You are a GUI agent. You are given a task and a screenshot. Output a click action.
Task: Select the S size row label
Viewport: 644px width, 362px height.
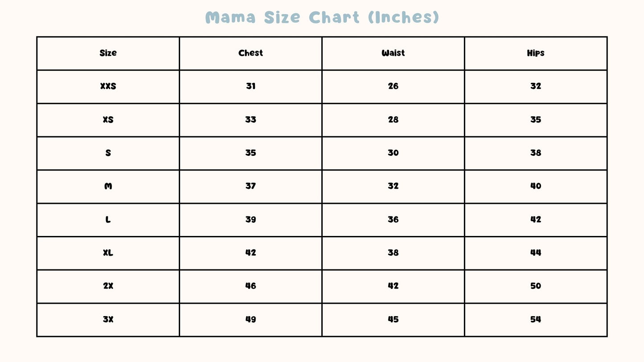click(108, 153)
